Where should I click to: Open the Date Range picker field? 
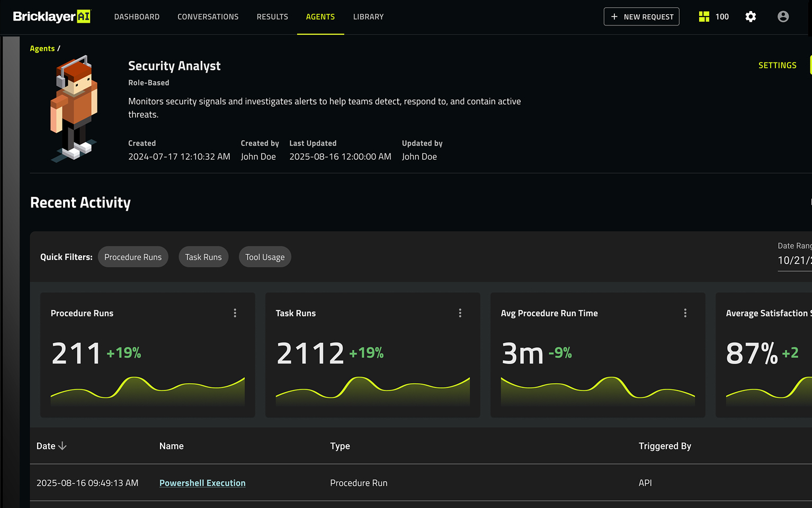[x=794, y=260]
